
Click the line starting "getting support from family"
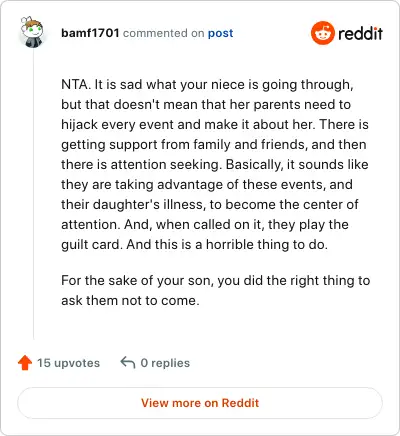click(x=214, y=144)
